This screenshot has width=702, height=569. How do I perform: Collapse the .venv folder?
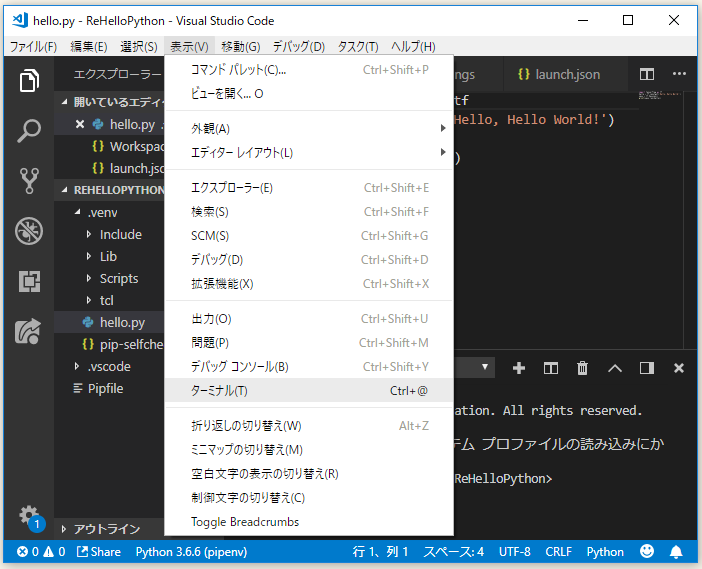(x=78, y=212)
